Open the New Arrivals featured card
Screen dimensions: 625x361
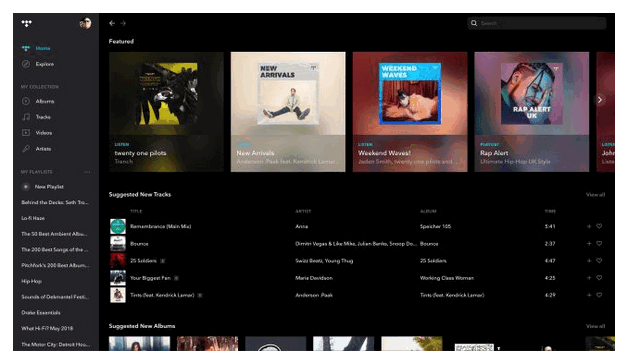(288, 112)
